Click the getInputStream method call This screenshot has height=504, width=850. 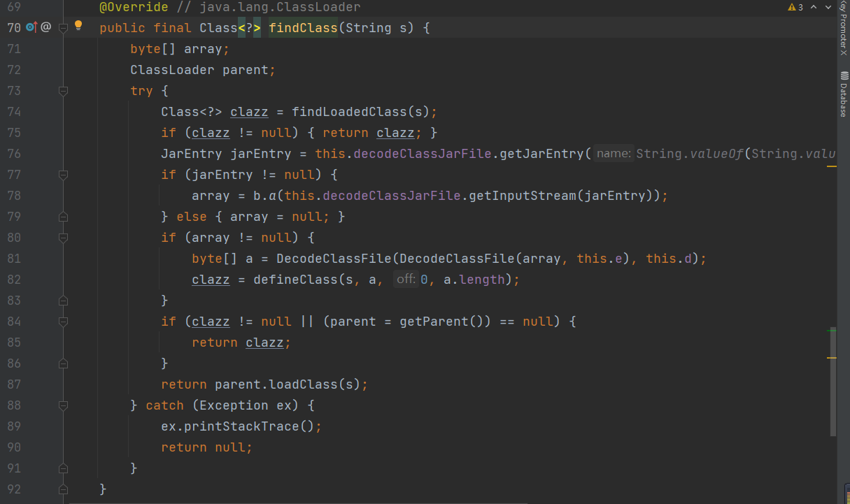(x=523, y=196)
